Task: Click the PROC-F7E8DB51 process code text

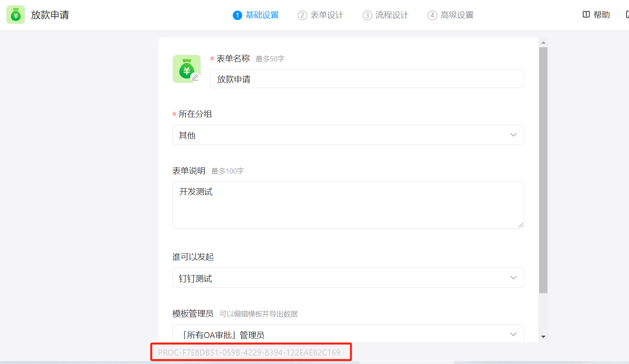Action: 249,353
